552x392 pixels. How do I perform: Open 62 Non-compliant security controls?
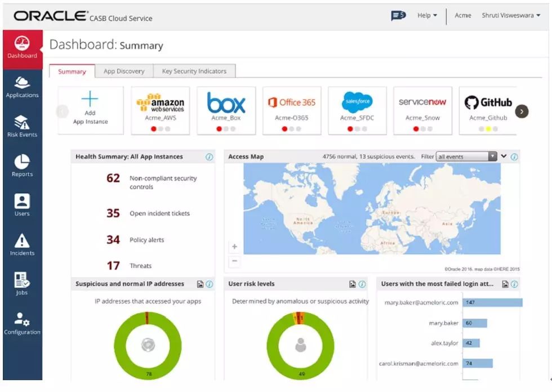(152, 182)
